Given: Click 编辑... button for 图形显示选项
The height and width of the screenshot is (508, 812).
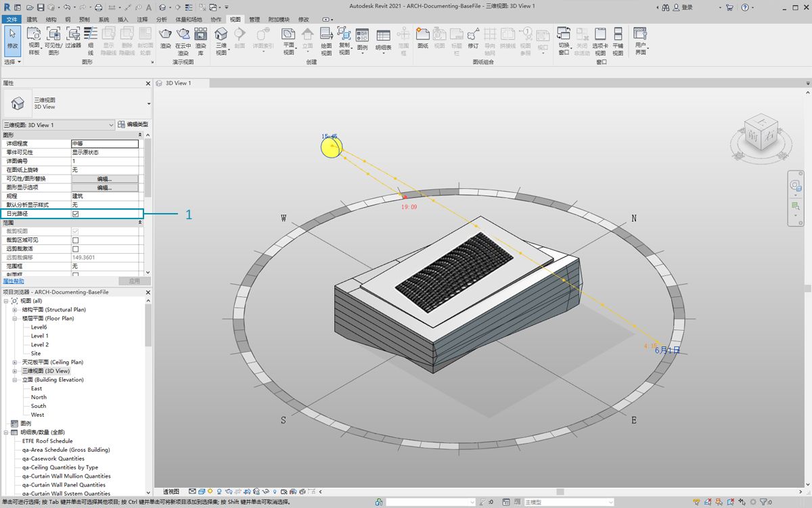Looking at the screenshot, I should click(x=104, y=187).
